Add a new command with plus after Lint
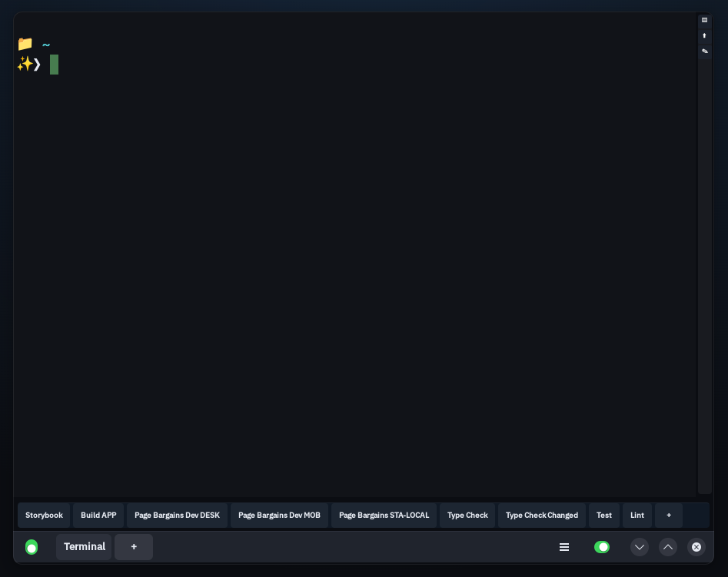 point(669,516)
